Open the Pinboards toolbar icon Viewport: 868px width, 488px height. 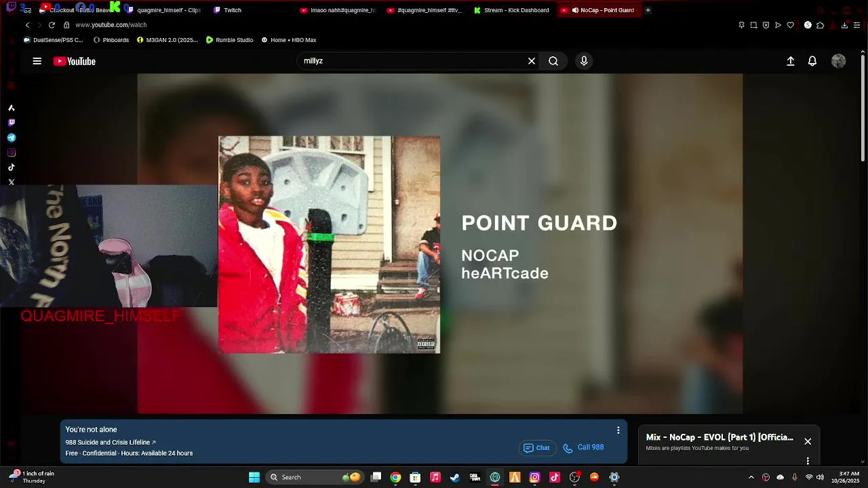(741, 25)
